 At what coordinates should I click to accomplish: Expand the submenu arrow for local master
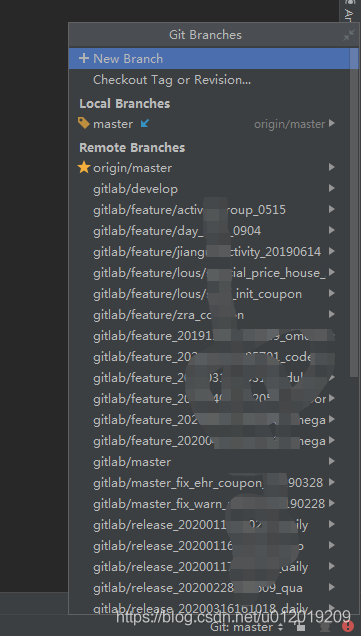[x=332, y=123]
